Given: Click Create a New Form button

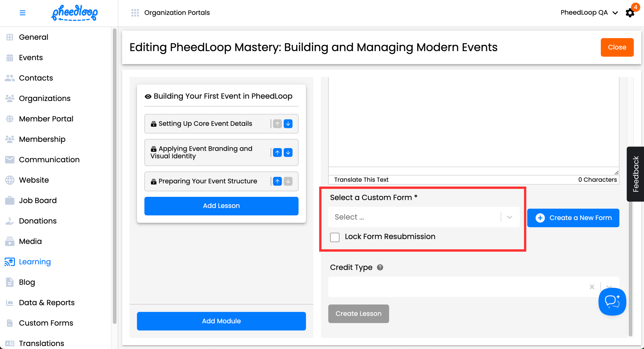Looking at the screenshot, I should click(573, 218).
